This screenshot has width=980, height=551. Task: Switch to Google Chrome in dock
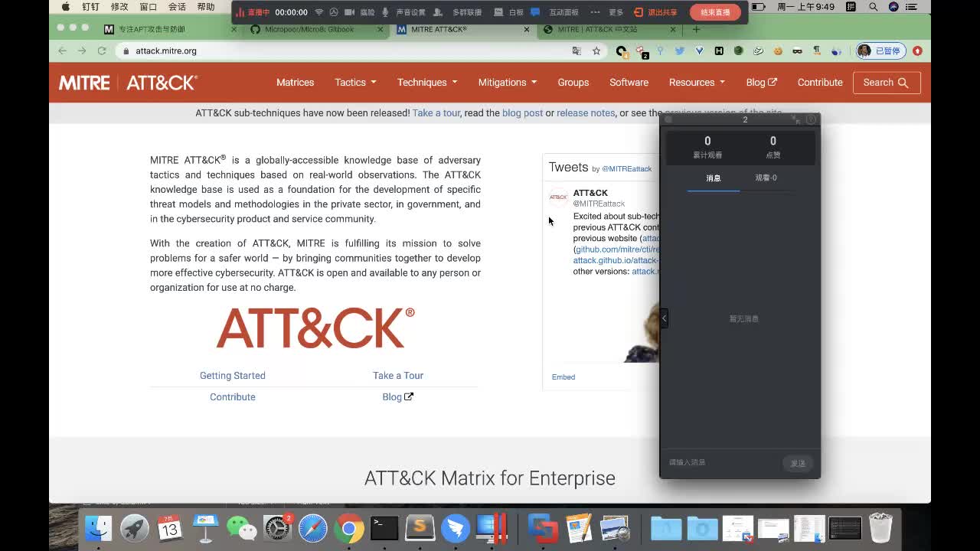click(348, 528)
